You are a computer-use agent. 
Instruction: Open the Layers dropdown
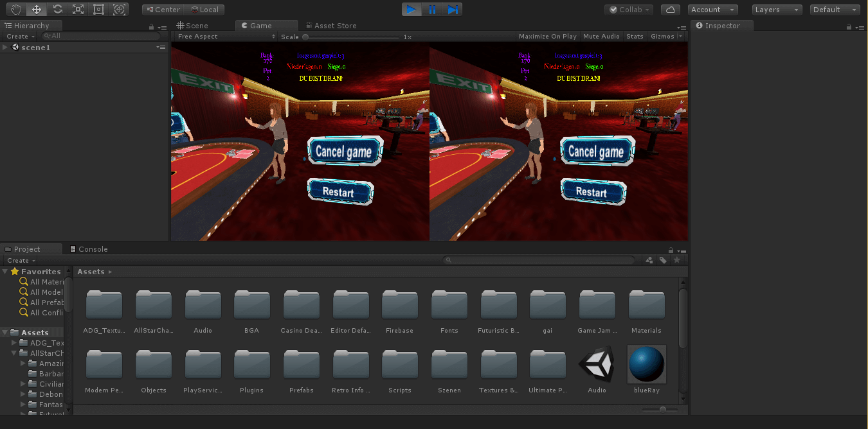(x=777, y=10)
